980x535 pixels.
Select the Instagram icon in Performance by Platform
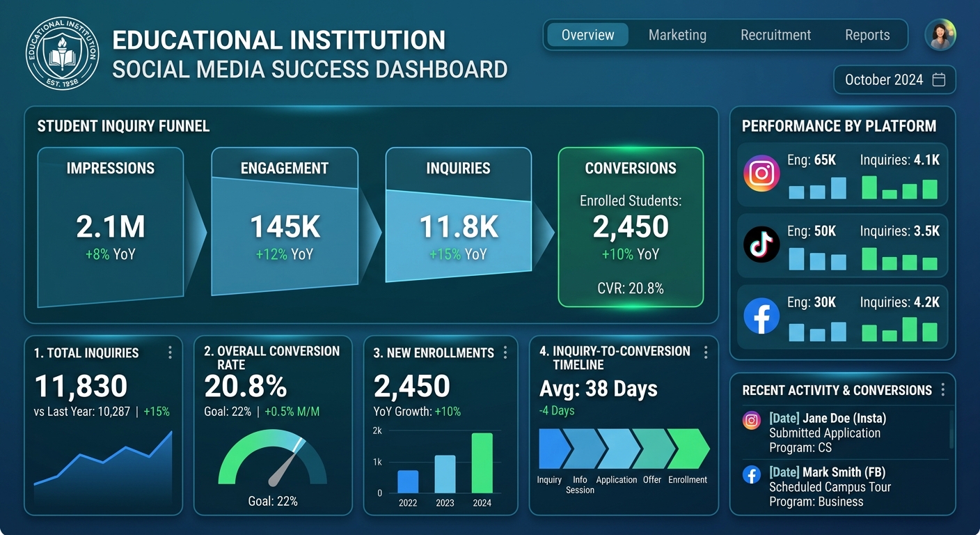click(x=761, y=173)
